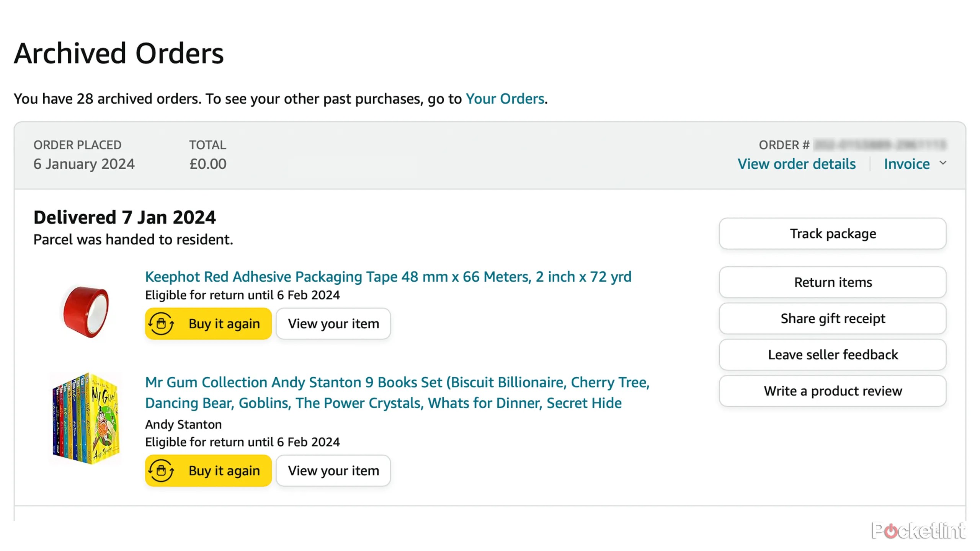Image resolution: width=980 pixels, height=551 pixels.
Task: Click the Mr Gum books set thumbnail
Action: click(x=86, y=418)
